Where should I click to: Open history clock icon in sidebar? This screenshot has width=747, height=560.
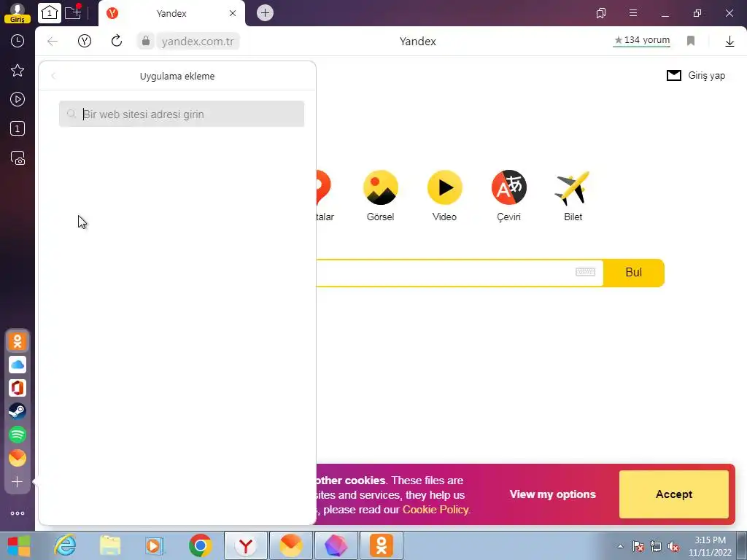18,41
